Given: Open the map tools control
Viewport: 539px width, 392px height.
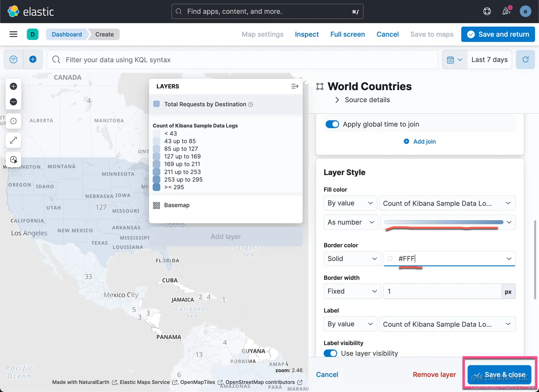Looking at the screenshot, I should click(14, 140).
